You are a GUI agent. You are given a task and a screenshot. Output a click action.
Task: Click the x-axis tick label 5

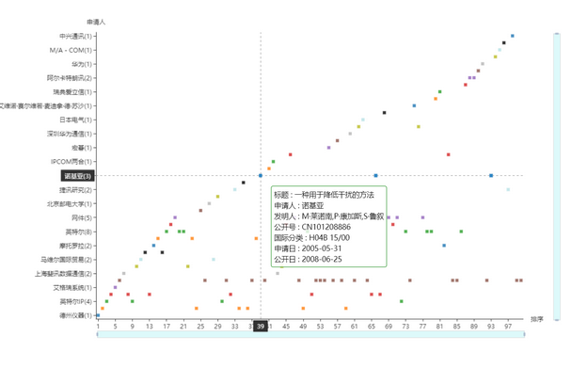click(x=115, y=327)
